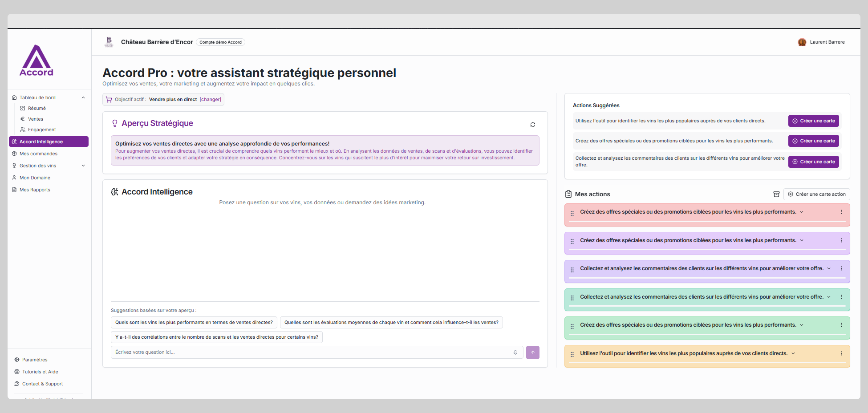Viewport: 868px width, 413px height.
Task: Select the Accord Intelligence sidebar icon
Action: click(15, 142)
